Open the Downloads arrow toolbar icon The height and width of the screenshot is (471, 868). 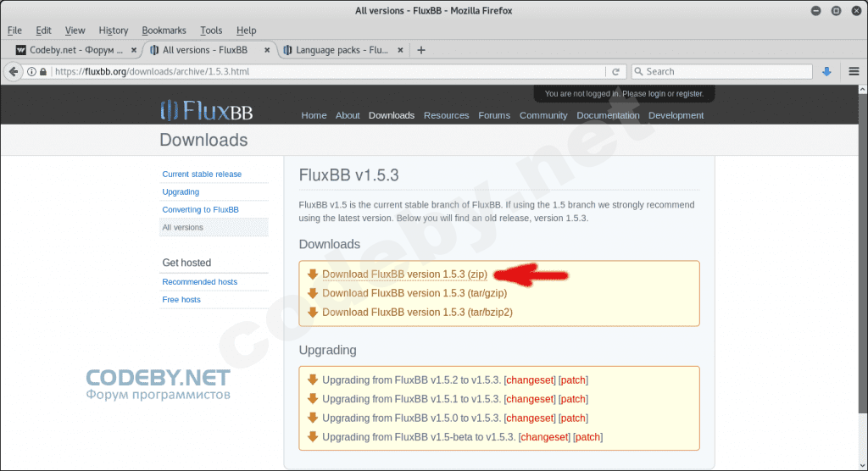pyautogui.click(x=827, y=71)
